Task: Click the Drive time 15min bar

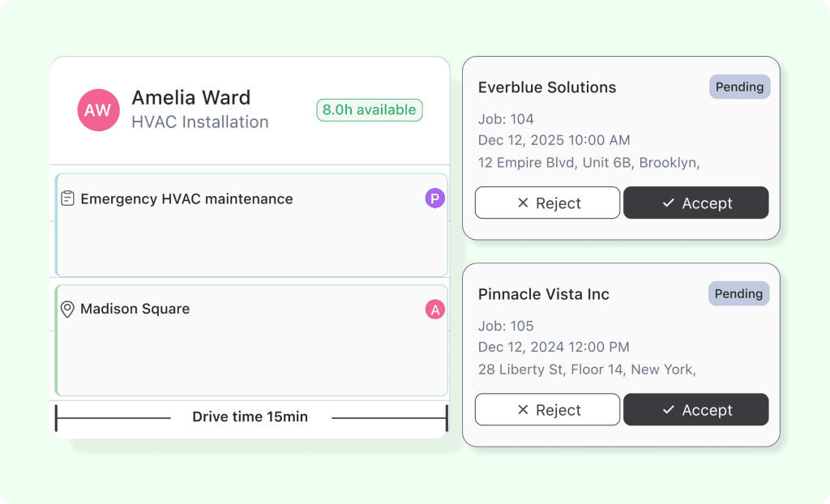Action: [250, 416]
